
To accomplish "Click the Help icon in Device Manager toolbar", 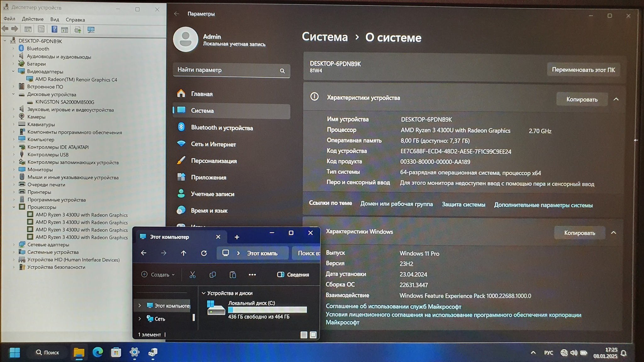I will pos(54,30).
